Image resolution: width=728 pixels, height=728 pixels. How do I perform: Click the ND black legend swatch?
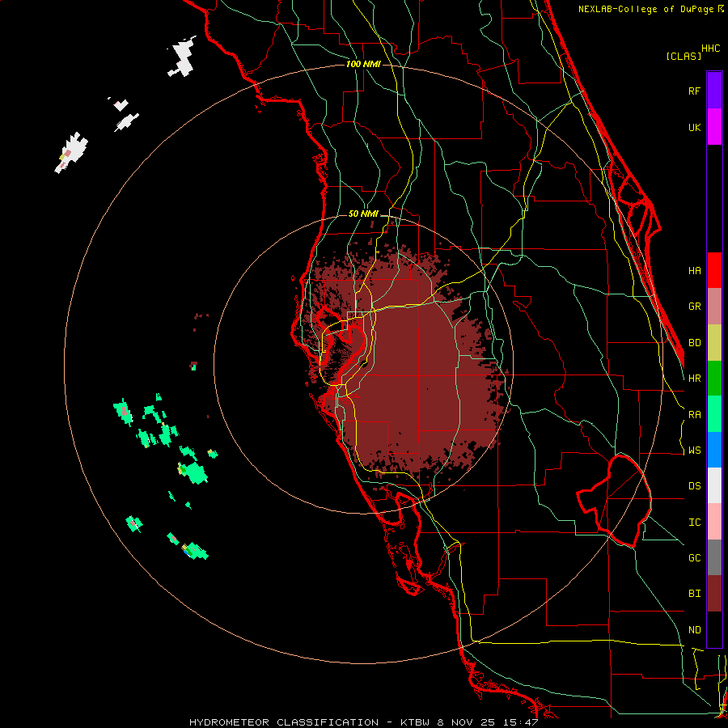click(714, 629)
